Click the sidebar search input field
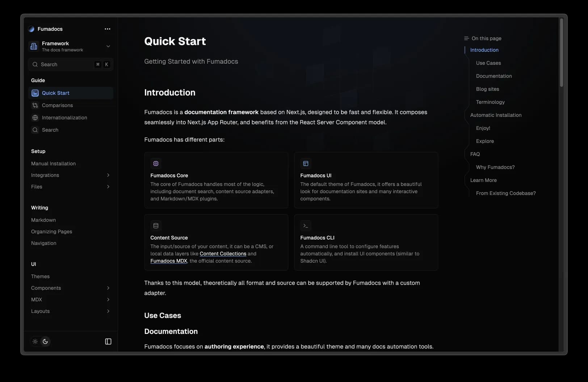Viewport: 588px width, 382px height. (x=71, y=64)
